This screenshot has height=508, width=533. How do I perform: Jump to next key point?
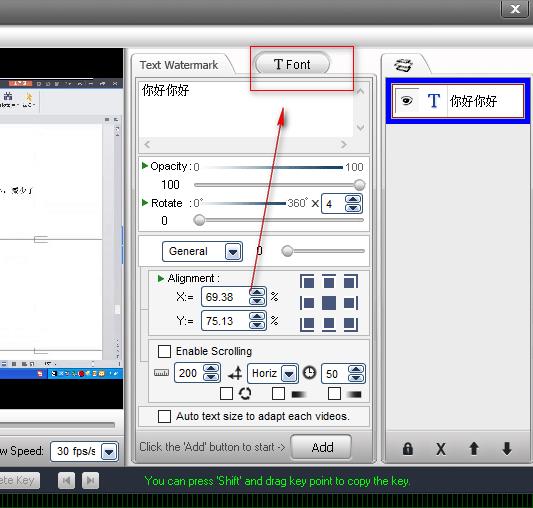click(x=90, y=480)
